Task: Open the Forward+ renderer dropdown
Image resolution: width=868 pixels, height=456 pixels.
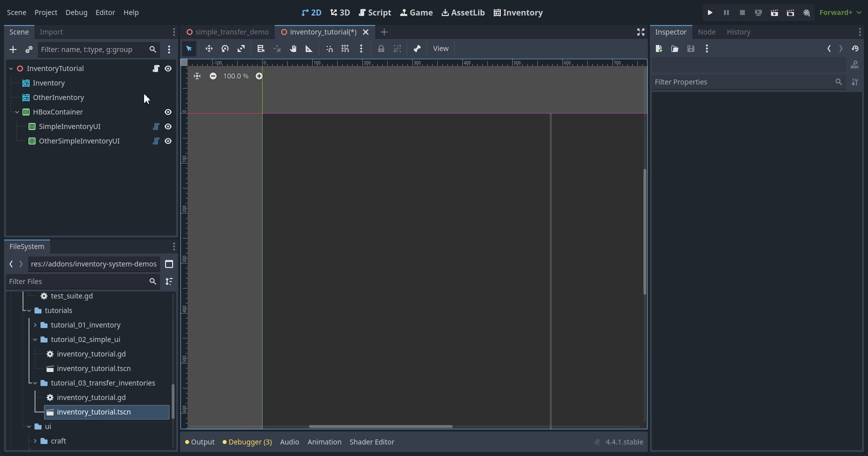Action: tap(840, 12)
